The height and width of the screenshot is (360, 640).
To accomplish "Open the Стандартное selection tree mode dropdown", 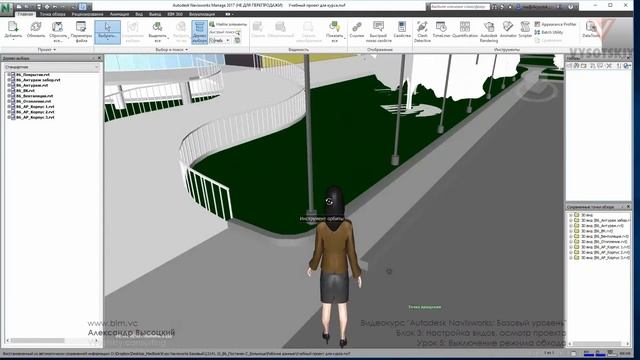I will tap(51, 67).
